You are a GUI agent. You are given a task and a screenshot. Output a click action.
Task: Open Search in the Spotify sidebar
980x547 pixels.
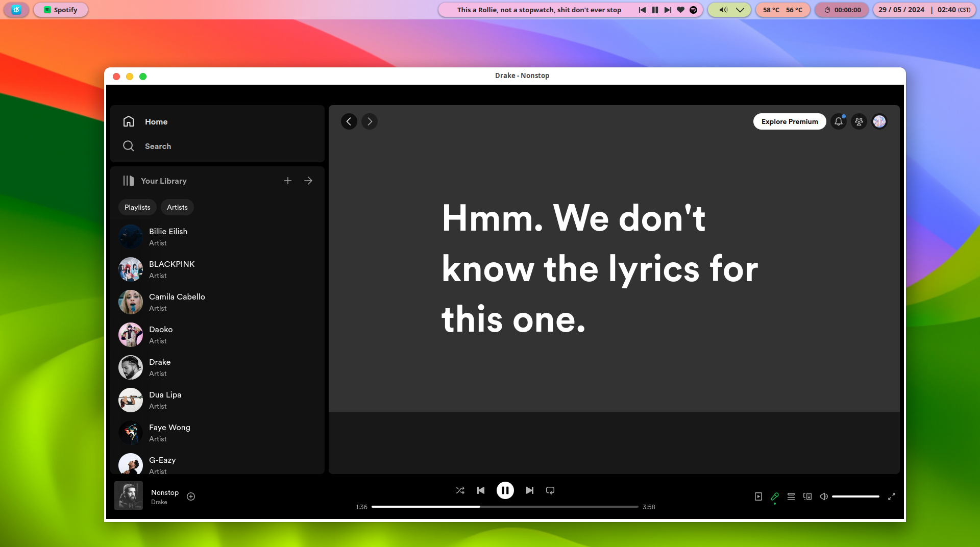147,146
